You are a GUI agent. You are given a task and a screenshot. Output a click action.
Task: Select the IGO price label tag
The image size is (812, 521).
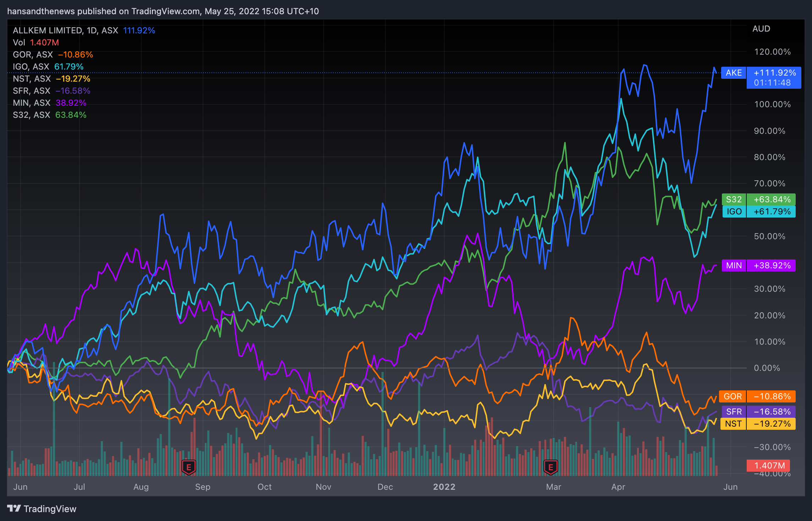[734, 212]
